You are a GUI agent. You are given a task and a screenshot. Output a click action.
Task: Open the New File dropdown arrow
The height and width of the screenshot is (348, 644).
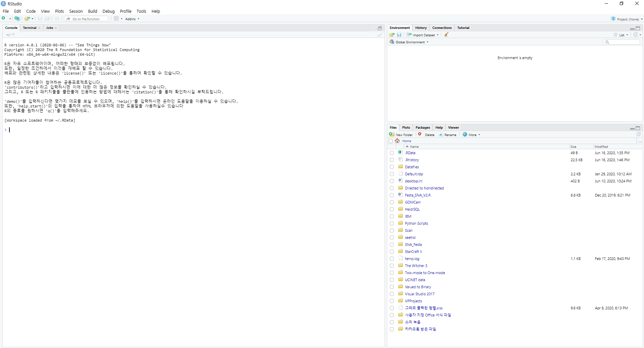pos(10,19)
